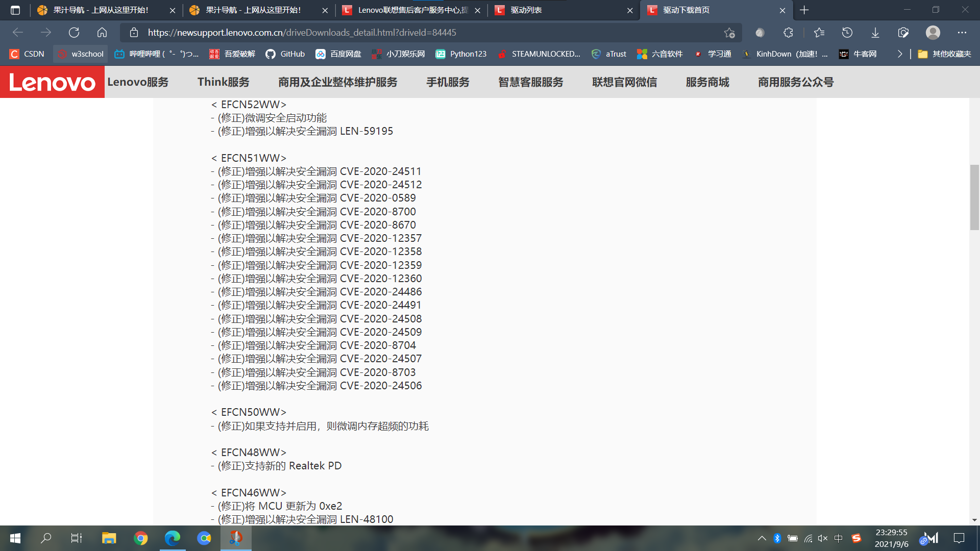This screenshot has height=551, width=980.
Task: Toggle Bluetooth from the system tray
Action: [777, 538]
